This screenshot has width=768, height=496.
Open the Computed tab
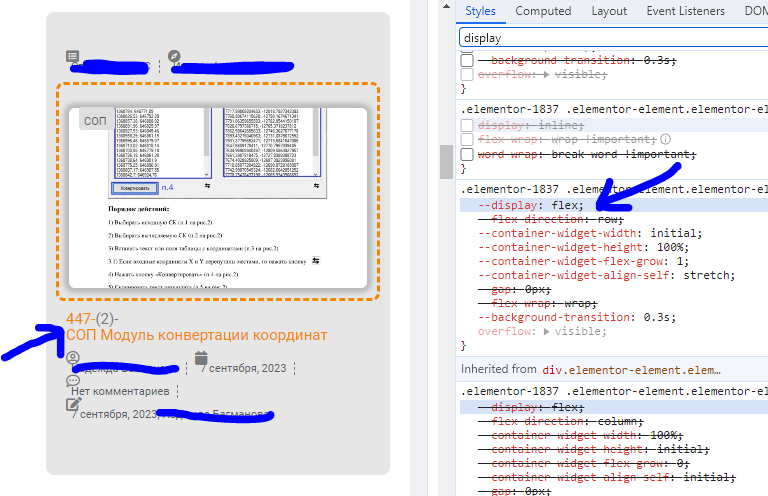coord(543,11)
